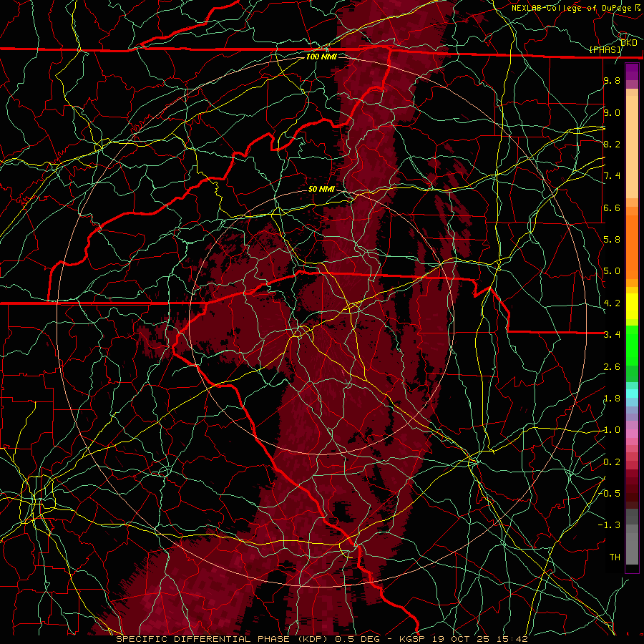This screenshot has height=644, width=644.
Task: Click the 19 OCT 25 date text
Action: (x=462, y=639)
